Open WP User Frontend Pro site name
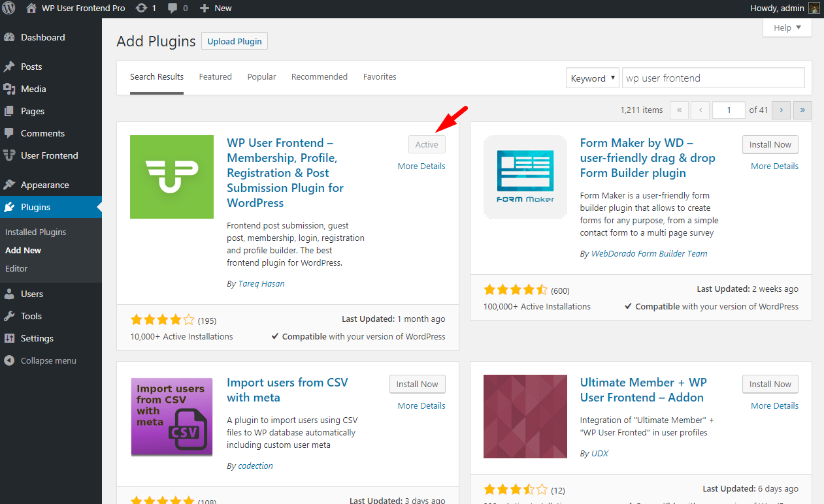 pos(83,8)
